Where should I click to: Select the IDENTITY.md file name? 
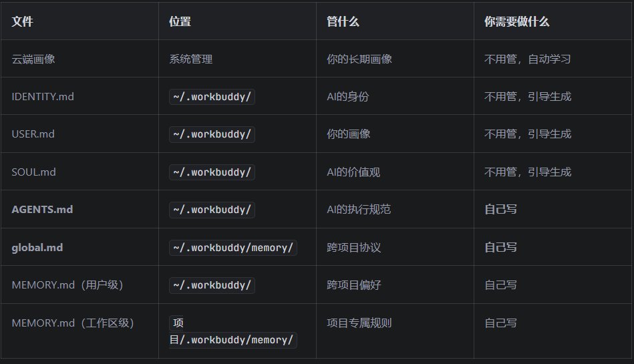point(43,97)
